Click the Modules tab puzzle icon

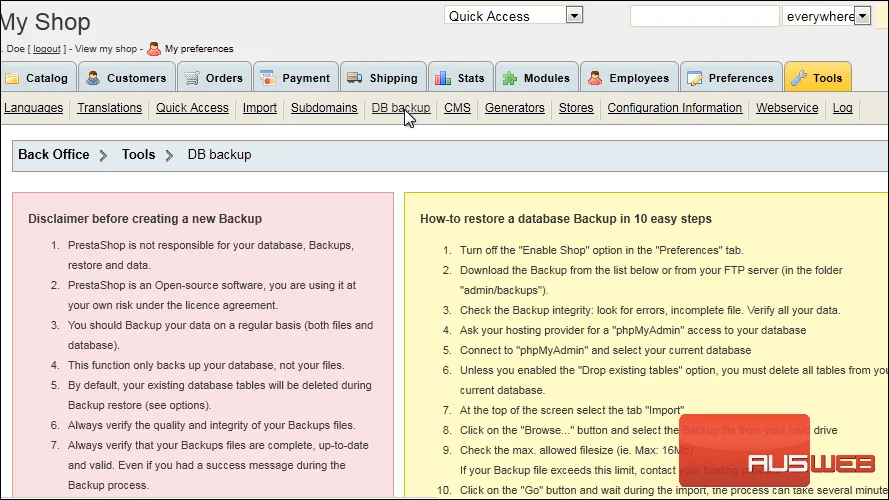510,78
